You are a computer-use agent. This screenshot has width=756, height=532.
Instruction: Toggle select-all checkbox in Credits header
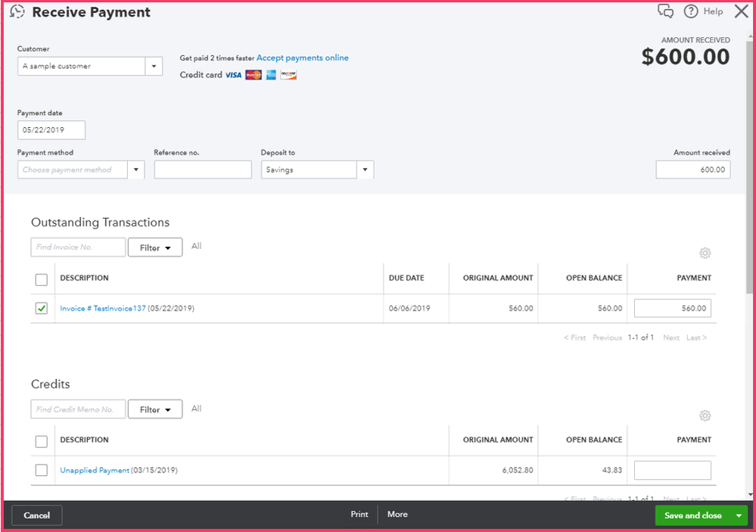[42, 441]
